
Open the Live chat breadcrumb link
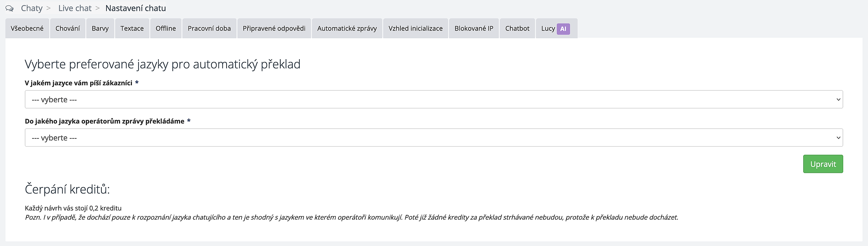[75, 8]
